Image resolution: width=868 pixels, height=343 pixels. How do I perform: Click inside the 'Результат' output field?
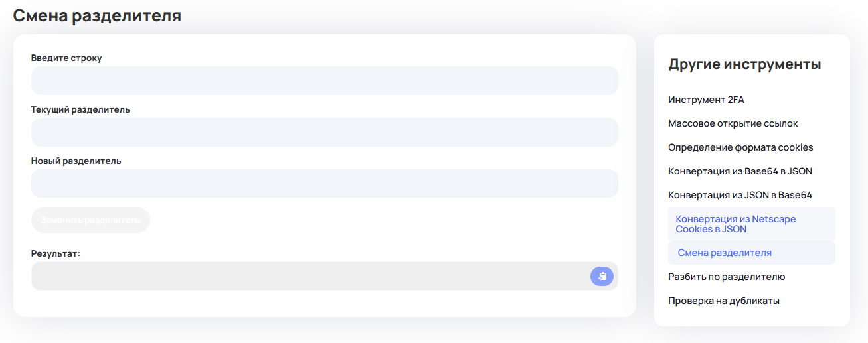click(x=309, y=276)
